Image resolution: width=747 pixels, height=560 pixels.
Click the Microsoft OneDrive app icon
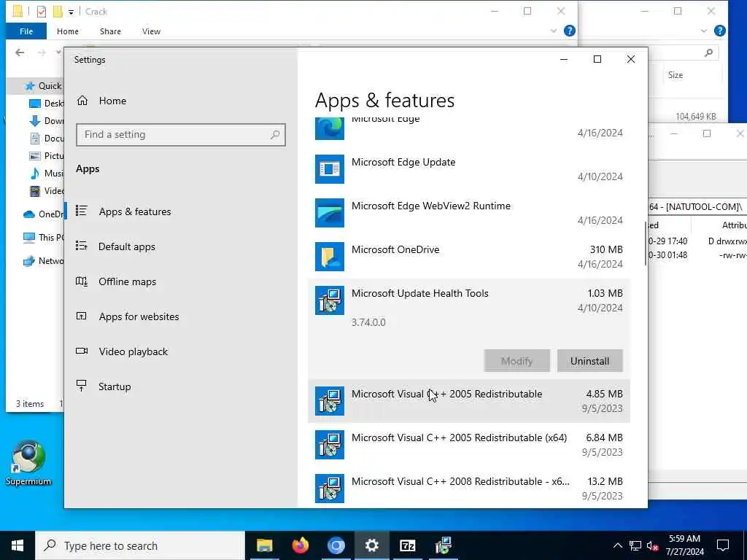329,257
